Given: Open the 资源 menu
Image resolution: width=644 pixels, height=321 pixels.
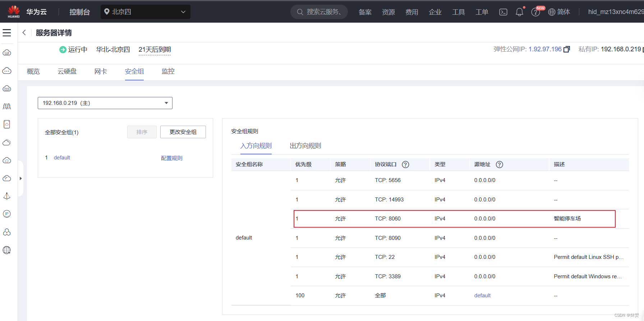Looking at the screenshot, I should tap(388, 12).
